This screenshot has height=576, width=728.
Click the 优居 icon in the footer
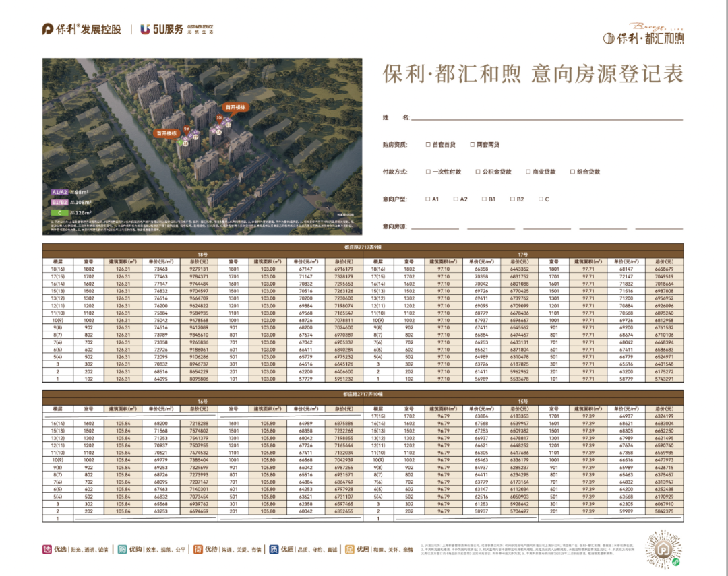[x=350, y=549]
